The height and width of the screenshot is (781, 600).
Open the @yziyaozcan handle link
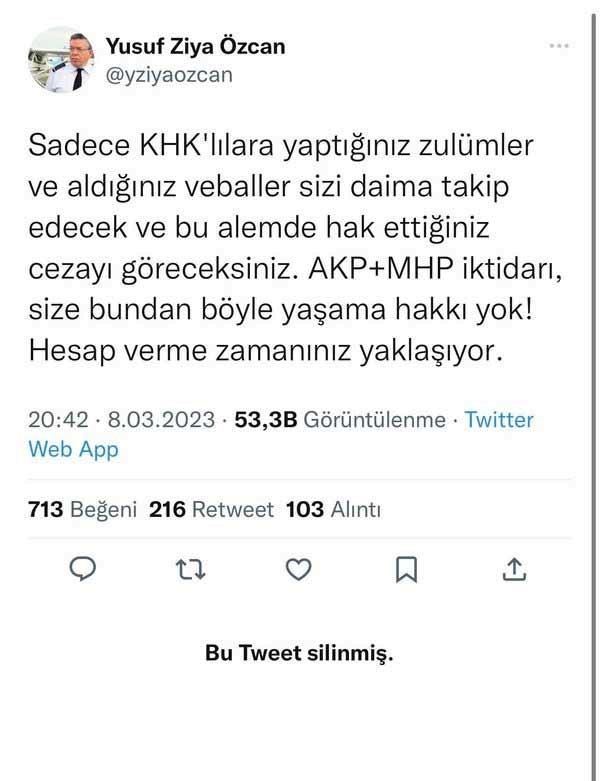tap(168, 75)
